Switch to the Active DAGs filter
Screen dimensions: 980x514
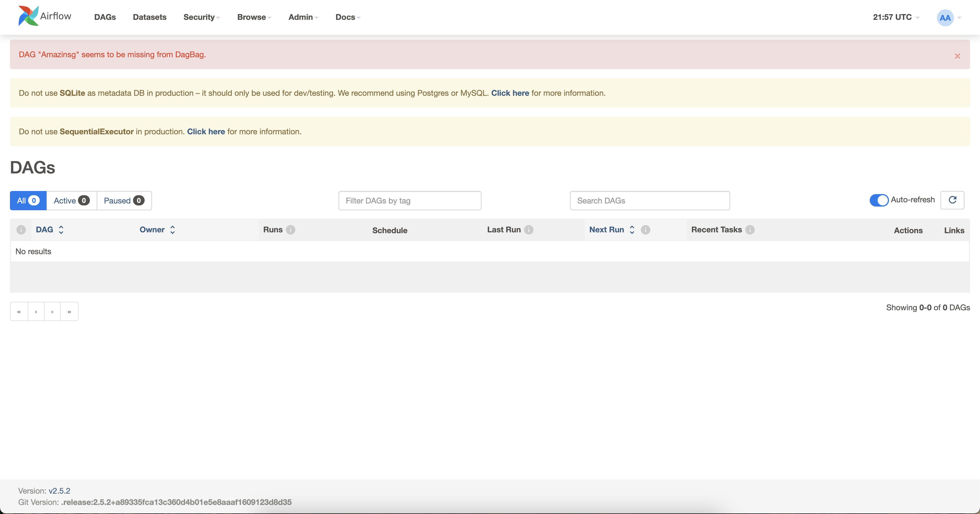tap(71, 200)
